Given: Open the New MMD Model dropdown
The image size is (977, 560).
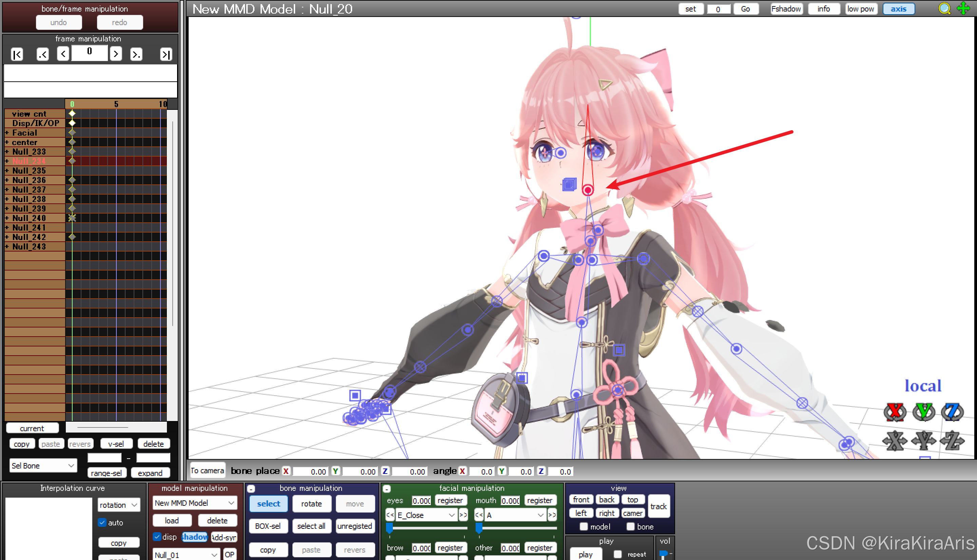Looking at the screenshot, I should (x=194, y=503).
